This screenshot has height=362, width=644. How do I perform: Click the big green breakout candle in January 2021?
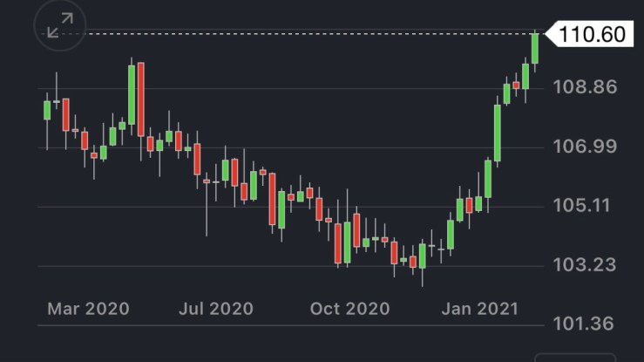498,133
